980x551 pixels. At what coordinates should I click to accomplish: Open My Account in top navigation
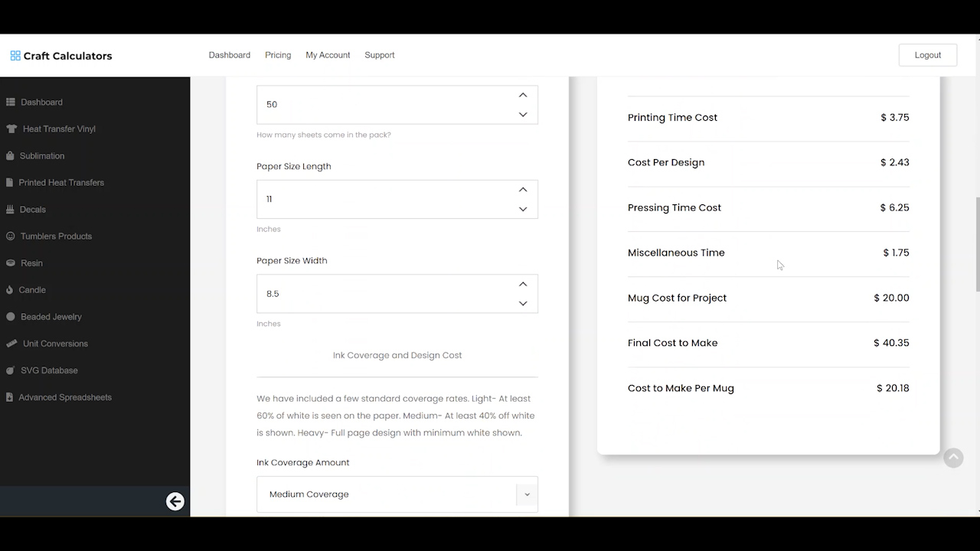pos(328,55)
